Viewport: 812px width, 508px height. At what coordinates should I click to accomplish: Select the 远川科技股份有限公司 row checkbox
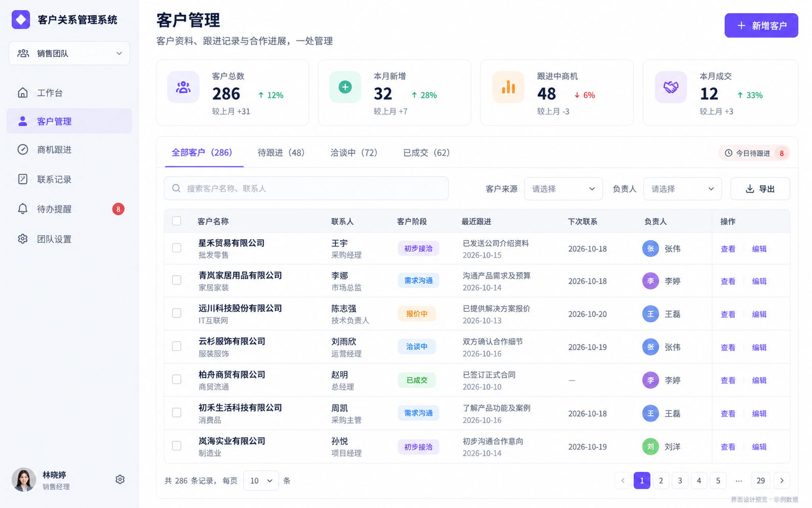coord(177,313)
